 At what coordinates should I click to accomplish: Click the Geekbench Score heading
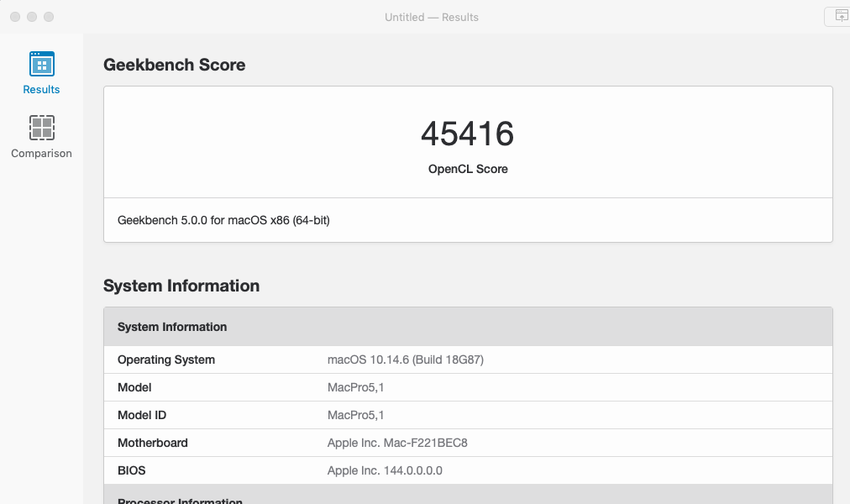click(x=174, y=65)
